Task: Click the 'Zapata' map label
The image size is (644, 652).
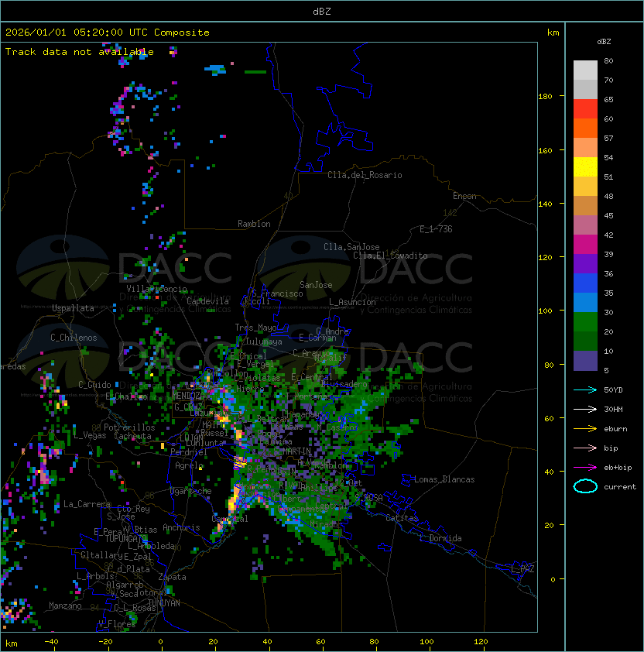Action: (172, 577)
